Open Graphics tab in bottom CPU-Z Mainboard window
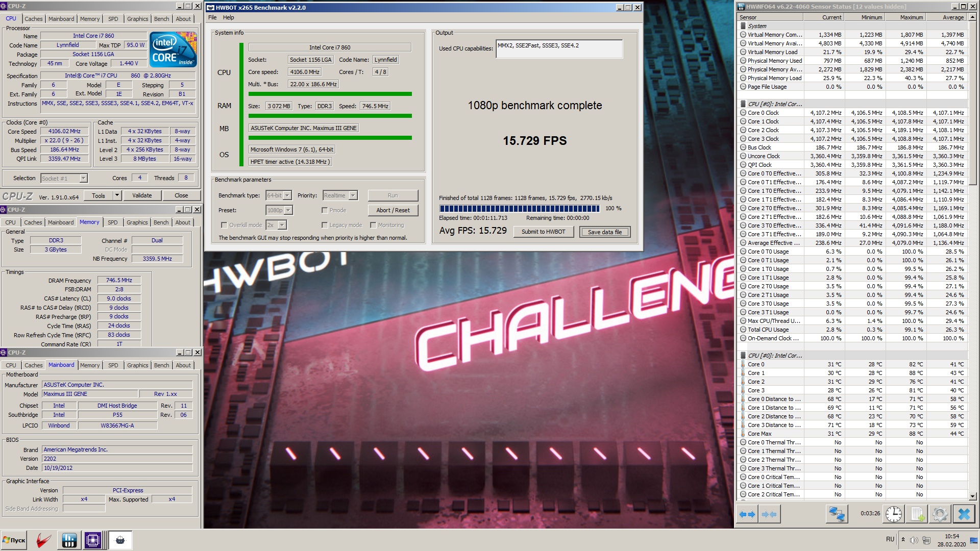The height and width of the screenshot is (551, 980). click(138, 365)
